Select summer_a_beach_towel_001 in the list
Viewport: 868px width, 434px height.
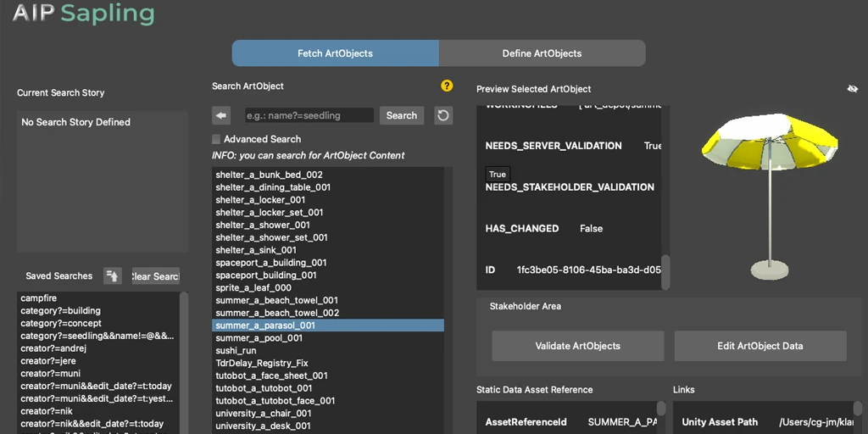pos(328,300)
